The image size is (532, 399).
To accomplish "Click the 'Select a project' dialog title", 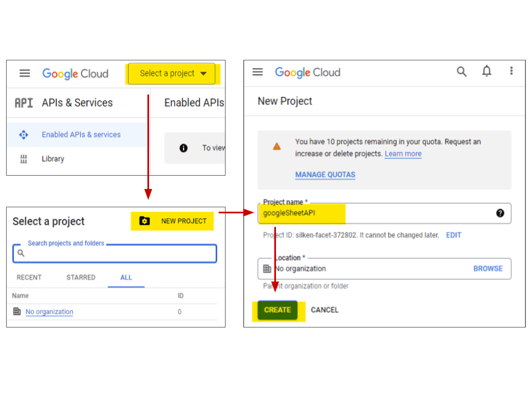I will [49, 221].
